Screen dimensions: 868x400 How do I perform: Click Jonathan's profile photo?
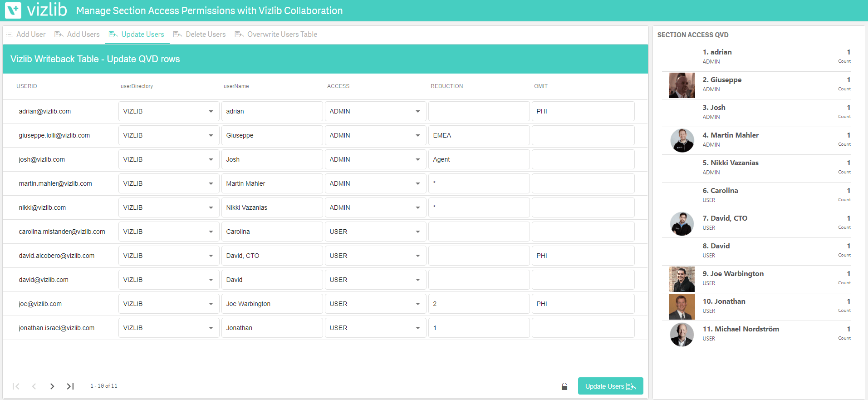[x=682, y=307]
